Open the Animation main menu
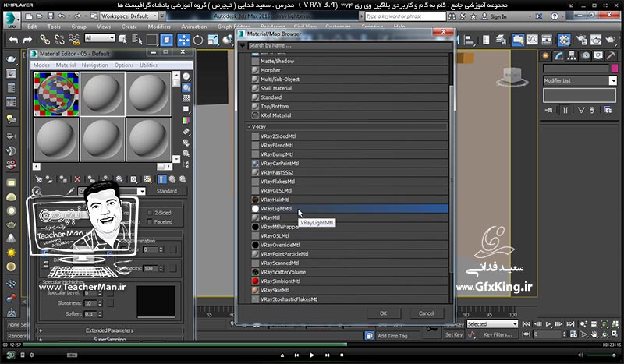This screenshot has height=364, width=624. point(193,27)
